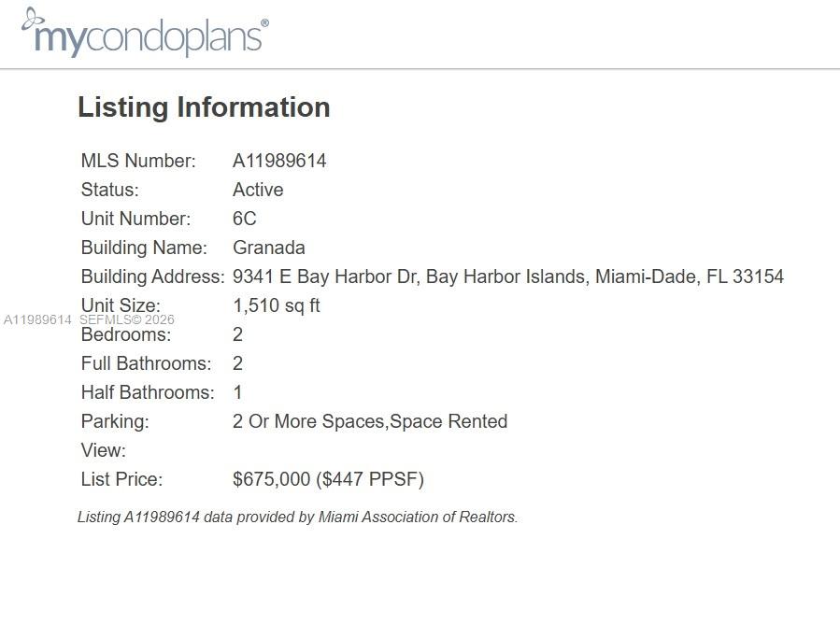Click the Bedrooms label

coord(126,335)
